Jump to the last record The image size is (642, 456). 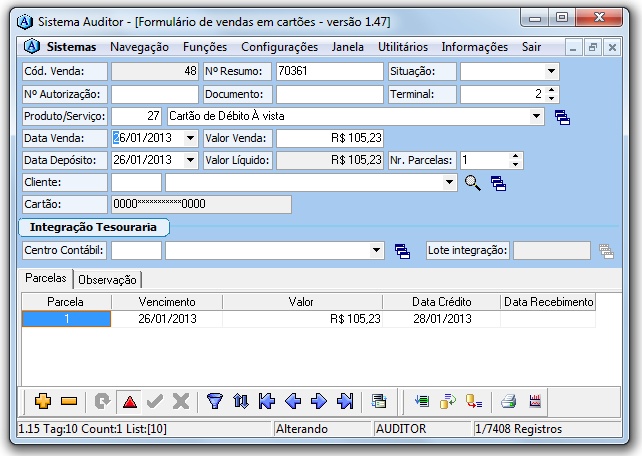pyautogui.click(x=345, y=401)
